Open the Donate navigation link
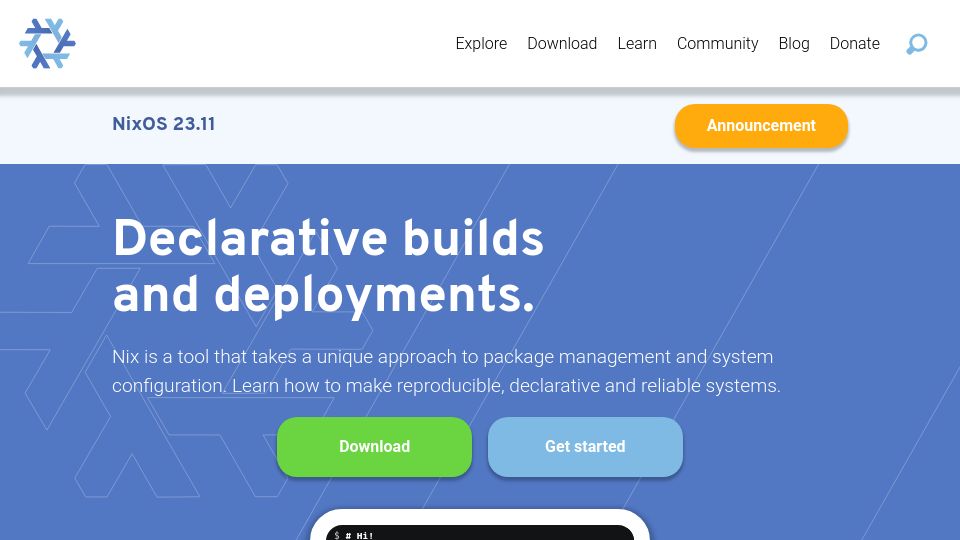The height and width of the screenshot is (540, 960). coord(855,43)
